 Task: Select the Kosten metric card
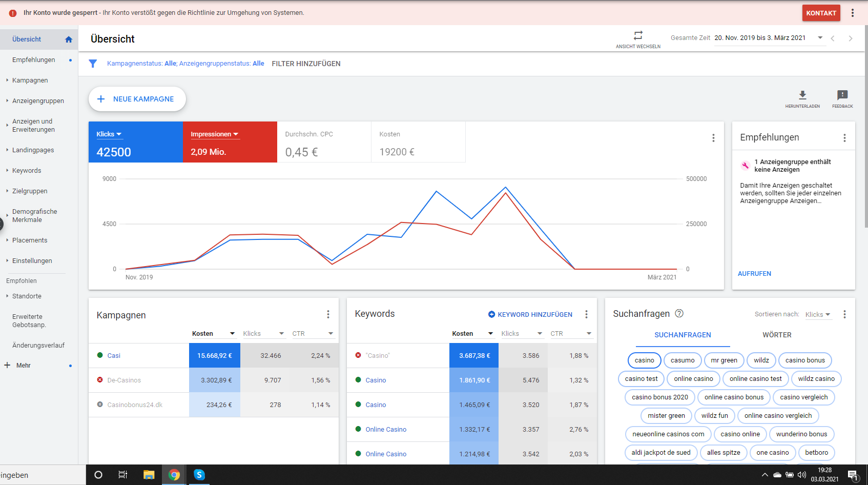418,142
